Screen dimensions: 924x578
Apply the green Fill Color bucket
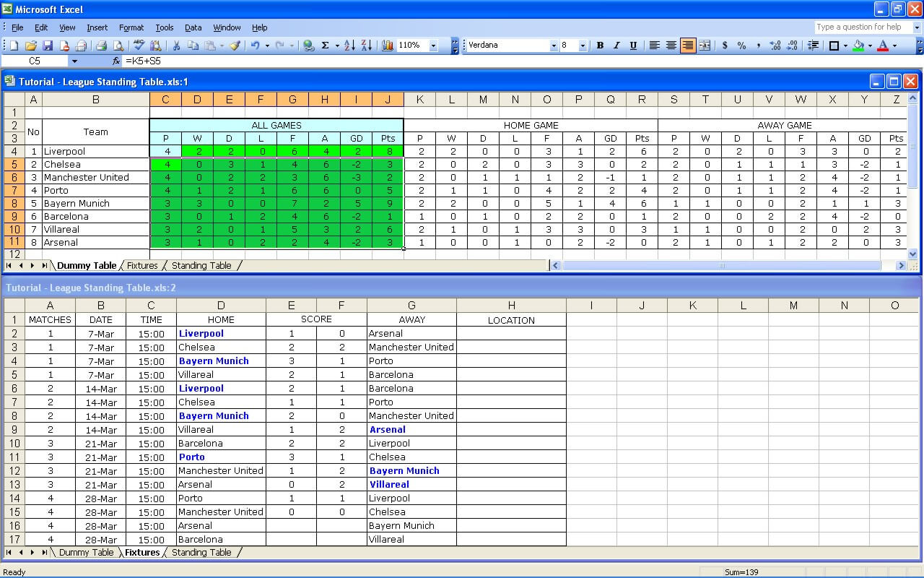tap(858, 45)
